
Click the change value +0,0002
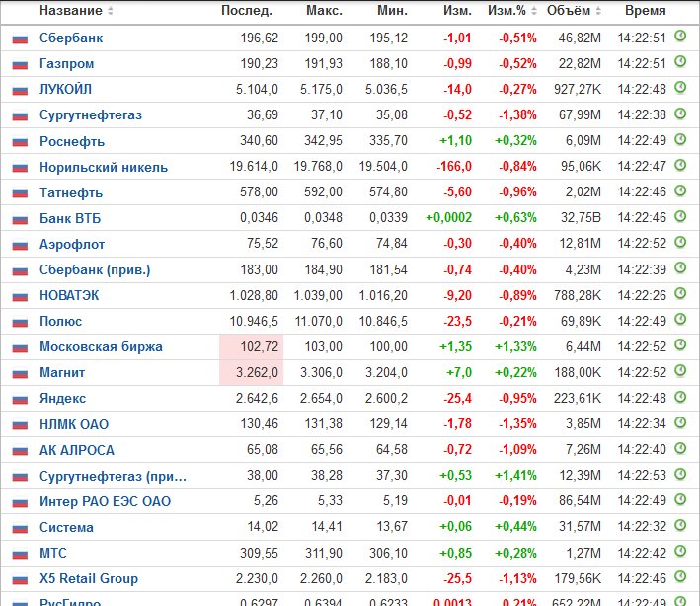point(448,218)
